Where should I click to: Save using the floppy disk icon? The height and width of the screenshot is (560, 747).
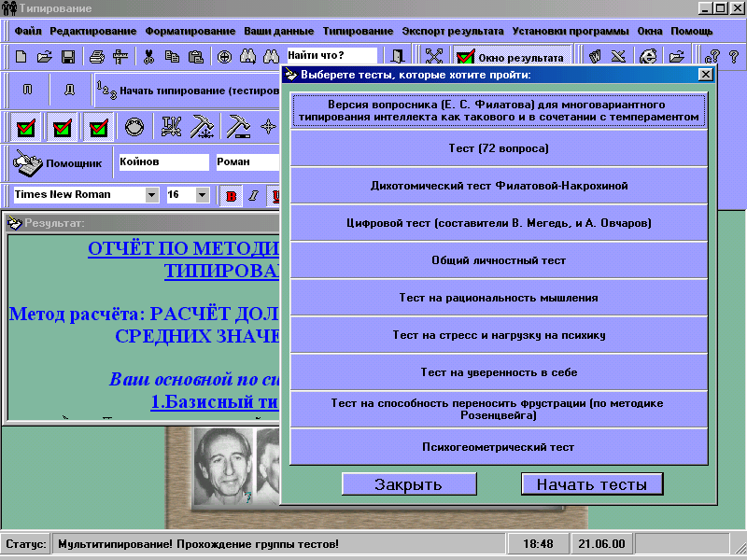68,57
